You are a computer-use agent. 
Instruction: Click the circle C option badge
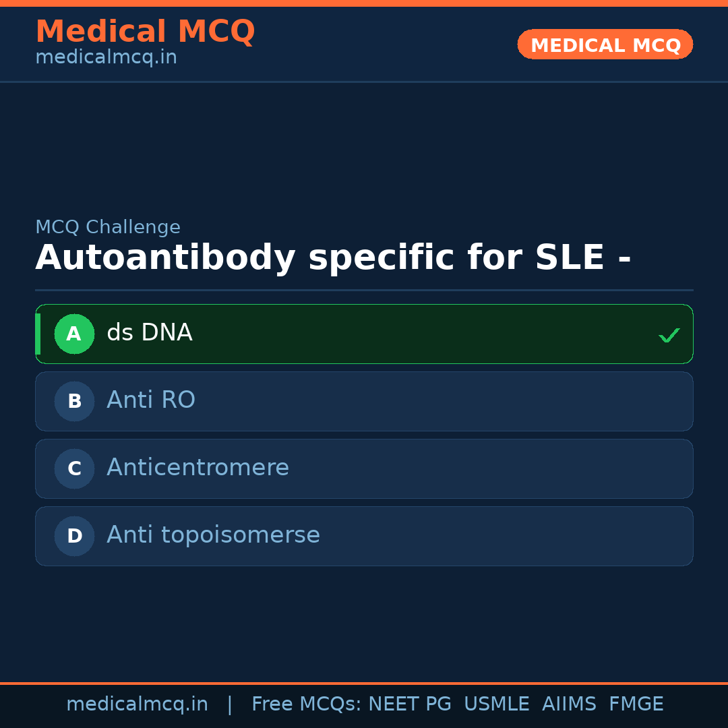click(74, 468)
